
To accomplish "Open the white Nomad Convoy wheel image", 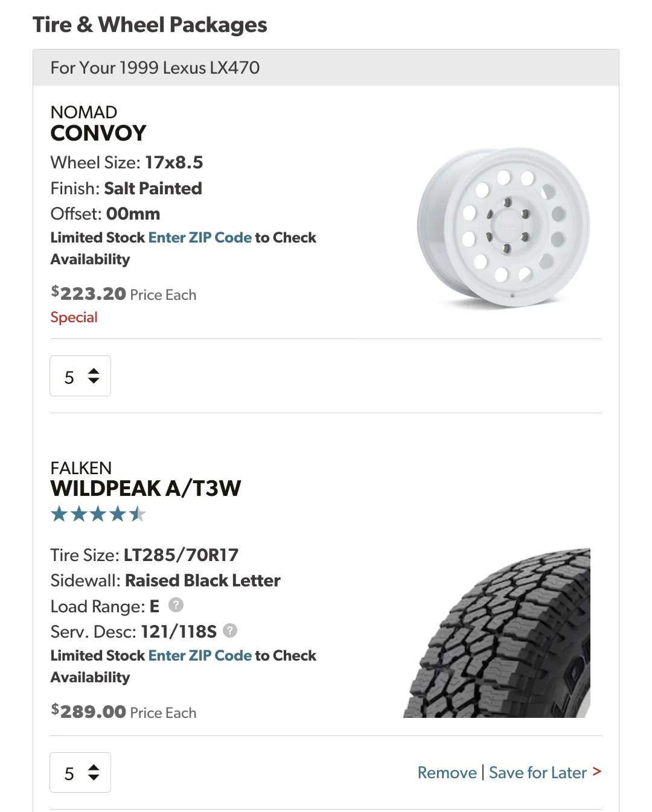I will tap(503, 228).
